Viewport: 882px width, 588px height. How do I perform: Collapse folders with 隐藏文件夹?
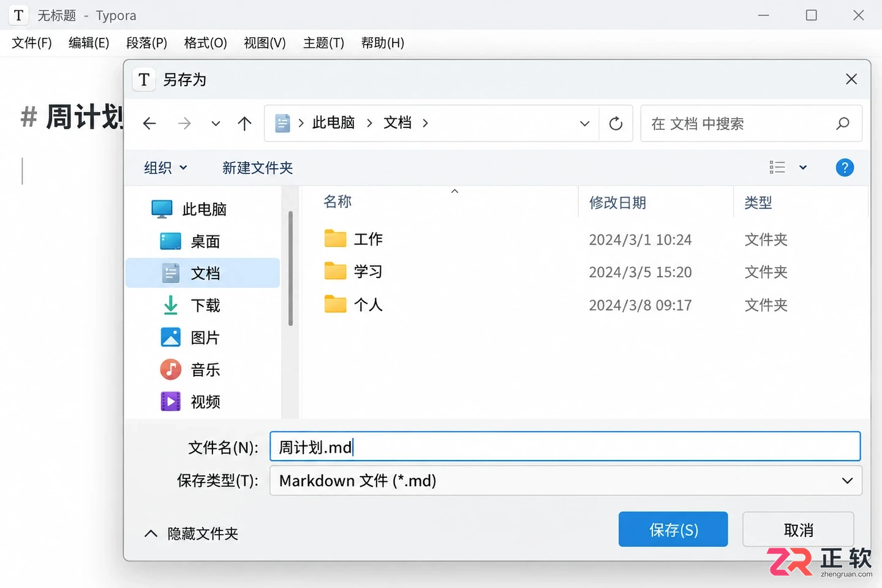191,533
